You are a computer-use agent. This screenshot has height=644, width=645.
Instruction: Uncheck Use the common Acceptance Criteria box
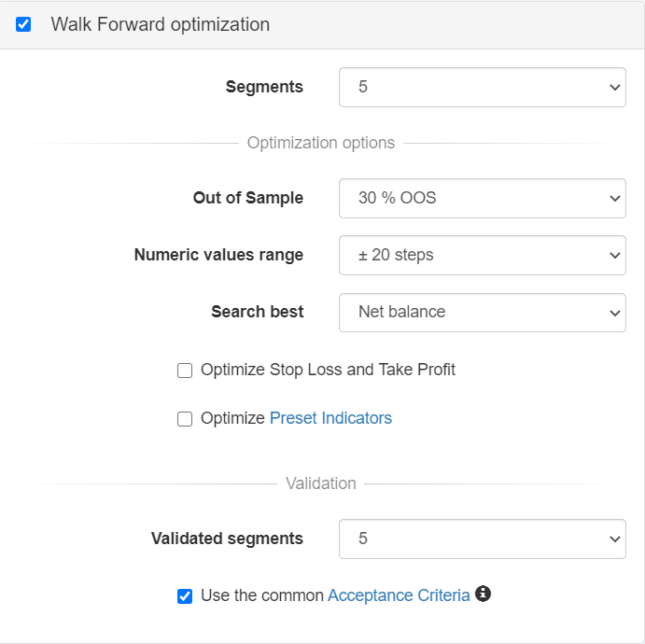tap(185, 595)
